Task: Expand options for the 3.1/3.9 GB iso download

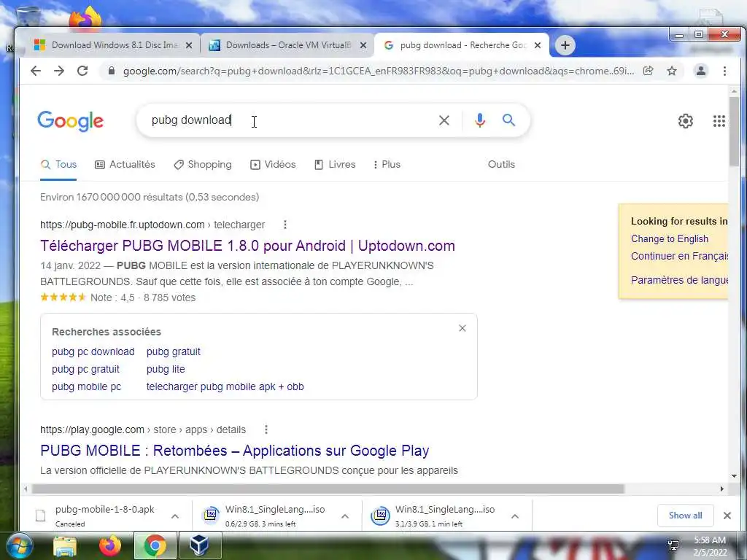Action: 514,516
